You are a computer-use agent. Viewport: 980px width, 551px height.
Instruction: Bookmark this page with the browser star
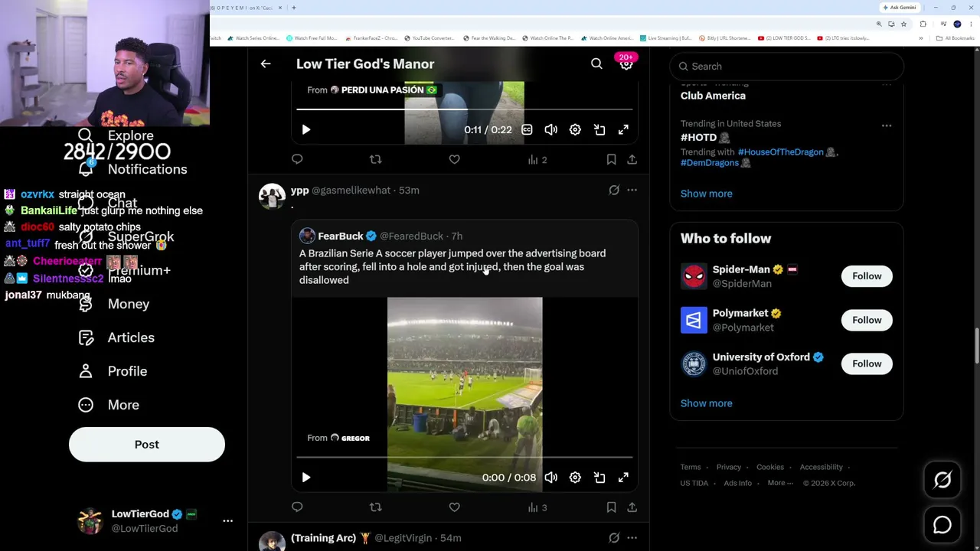point(905,24)
